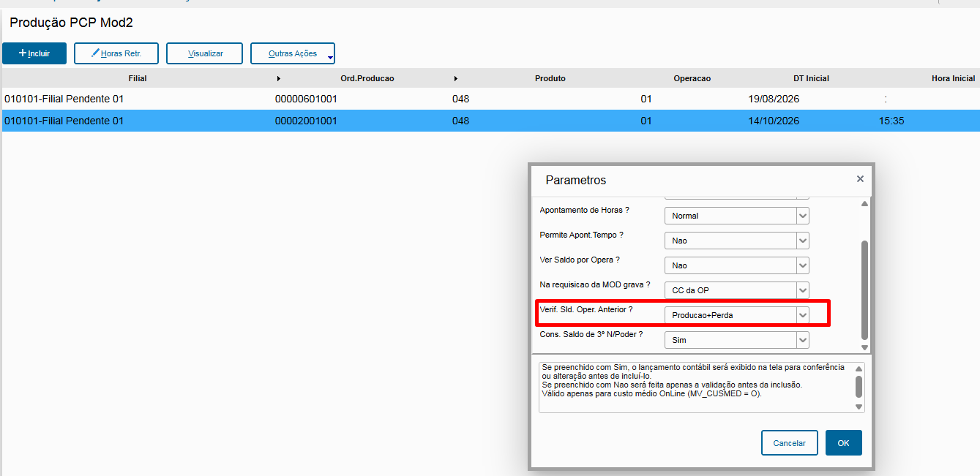Click the Operacao column header

(x=692, y=78)
